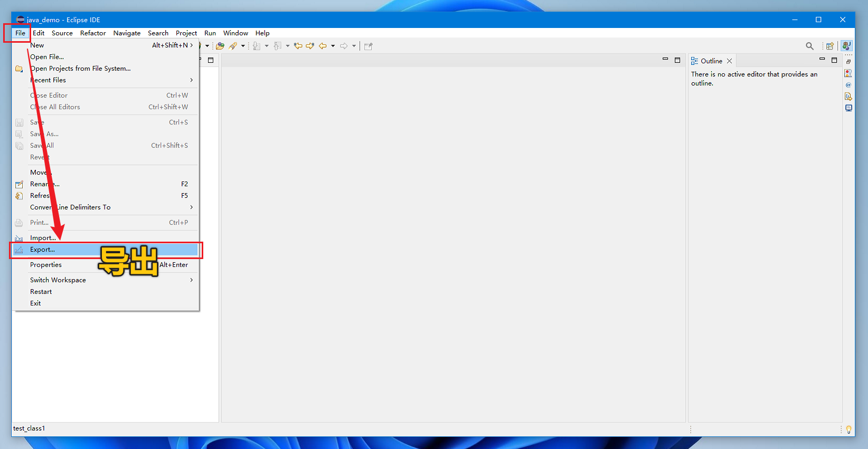Click the Restore stacked views icon
Viewport: 868px width, 449px height.
coord(848,62)
